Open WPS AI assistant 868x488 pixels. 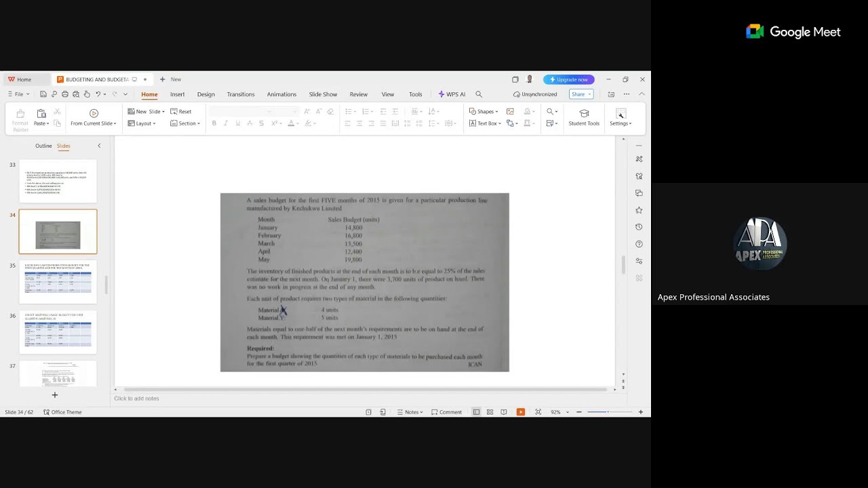[x=452, y=94]
